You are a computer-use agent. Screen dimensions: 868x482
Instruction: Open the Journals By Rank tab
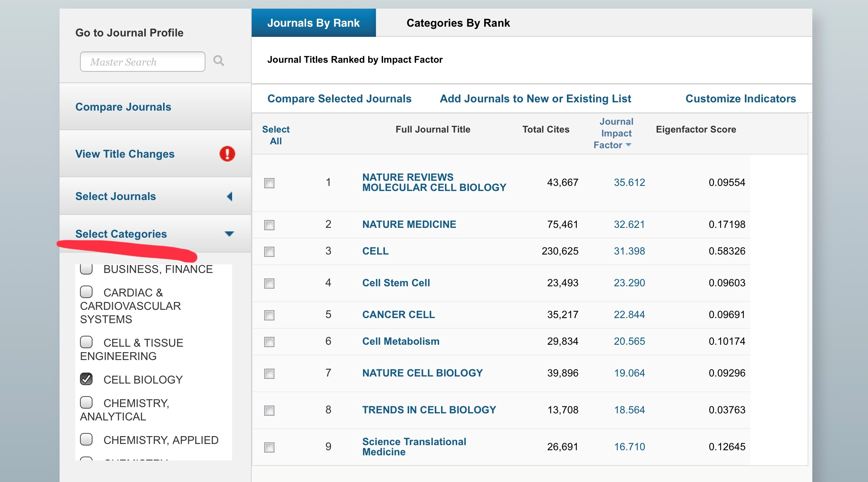[x=313, y=23]
